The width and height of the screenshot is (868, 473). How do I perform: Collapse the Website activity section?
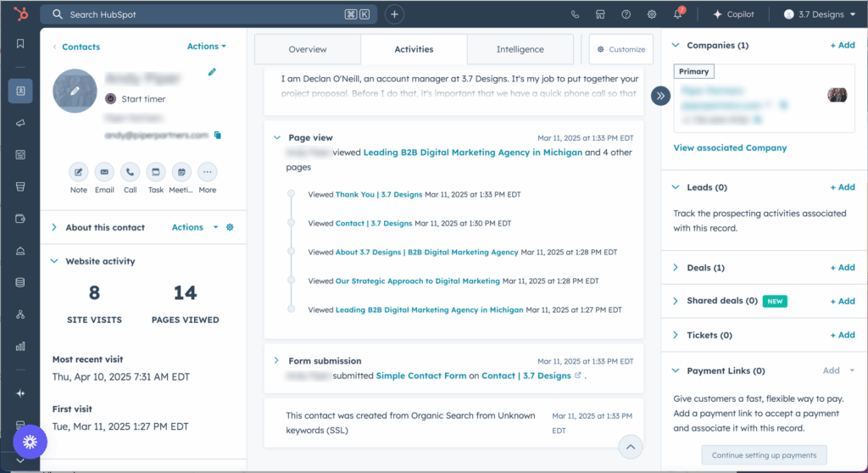(x=54, y=261)
